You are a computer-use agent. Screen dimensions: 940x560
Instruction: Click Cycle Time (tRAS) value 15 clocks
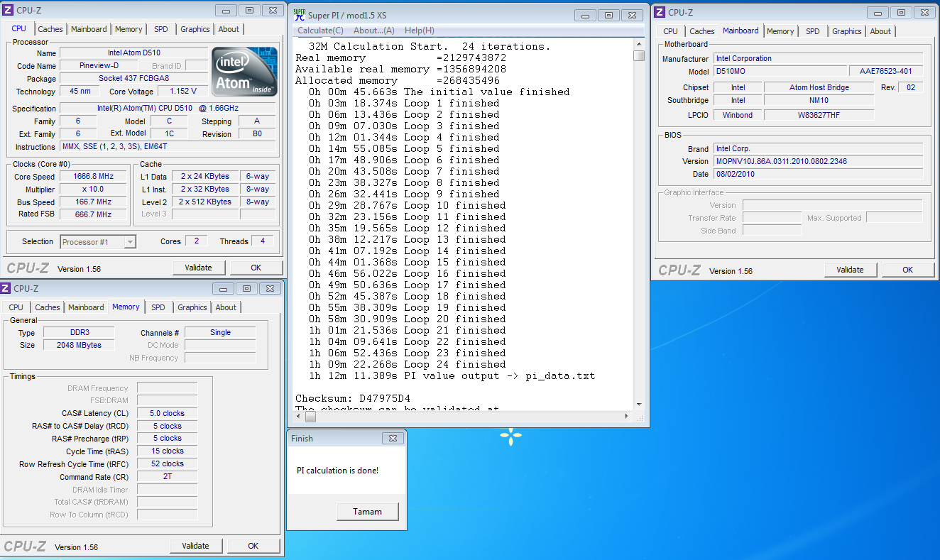(x=167, y=451)
